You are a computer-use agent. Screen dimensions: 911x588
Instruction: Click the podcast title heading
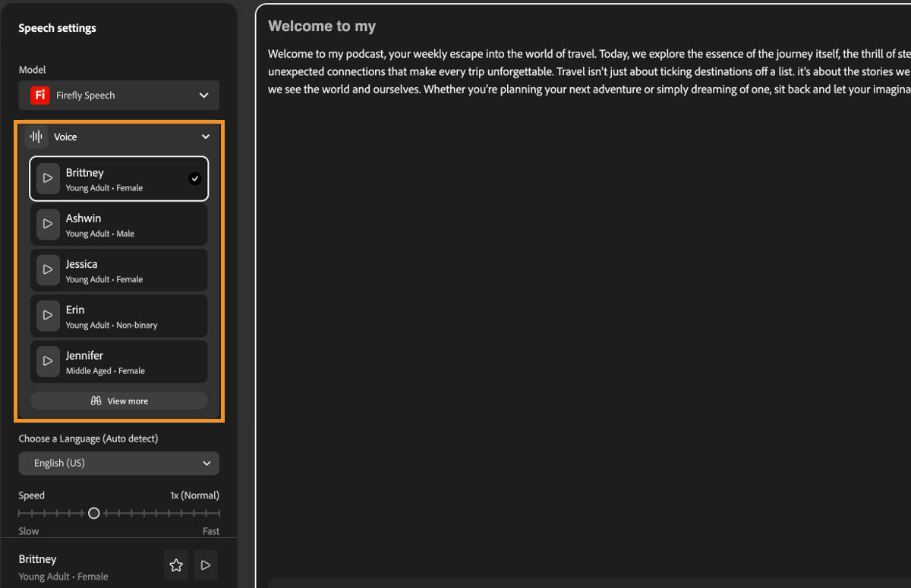[x=321, y=26]
